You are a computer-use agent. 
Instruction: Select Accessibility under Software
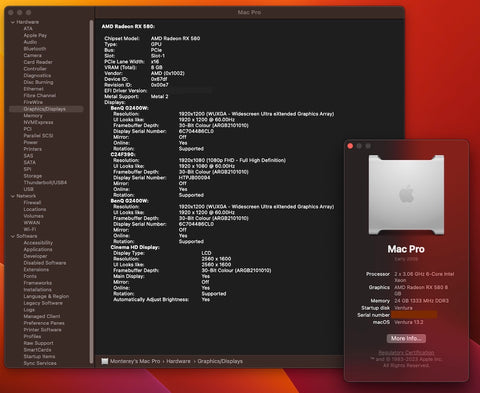click(x=38, y=243)
